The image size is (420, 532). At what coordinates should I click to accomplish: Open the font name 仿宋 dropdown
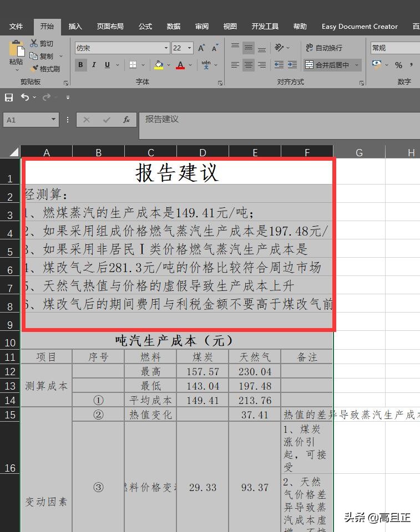tap(166, 48)
